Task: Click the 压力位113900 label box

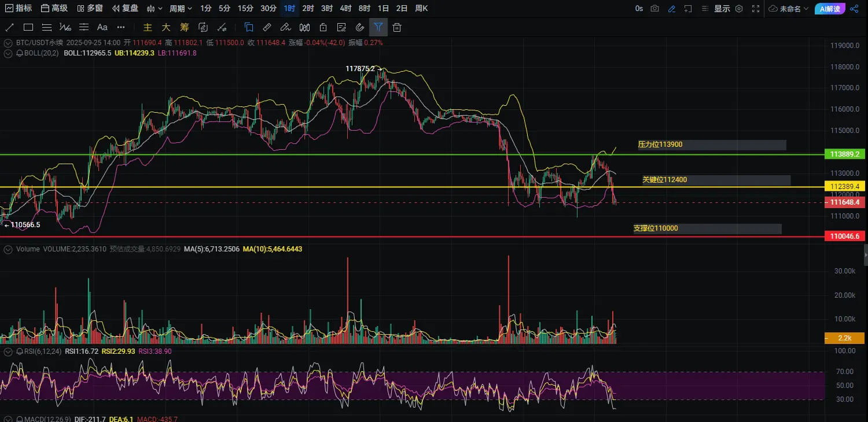Action: pyautogui.click(x=712, y=145)
